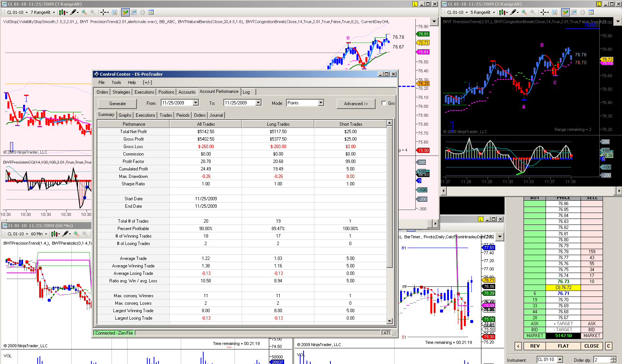622x364 pixels.
Task: Zoom in on the 60 Min chart
Action: 76,234
